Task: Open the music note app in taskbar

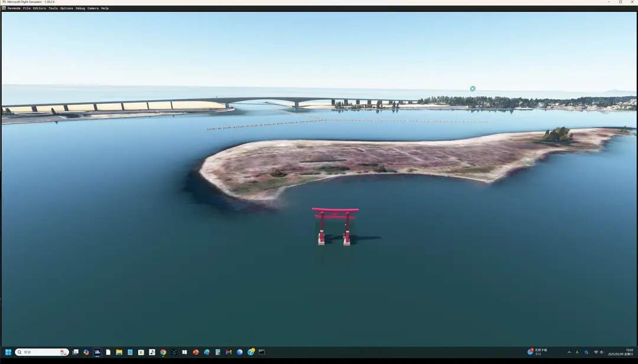Action: (x=152, y=352)
